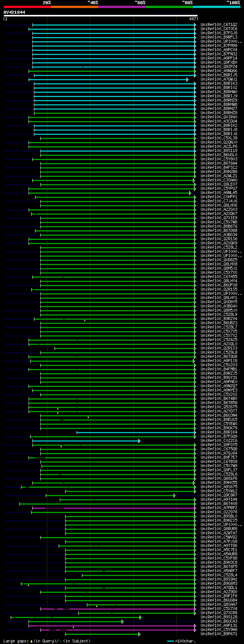Select hit label UniRef100_A3BG34
The width and height of the screenshot is (244, 644).
pyautogui.click(x=219, y=235)
